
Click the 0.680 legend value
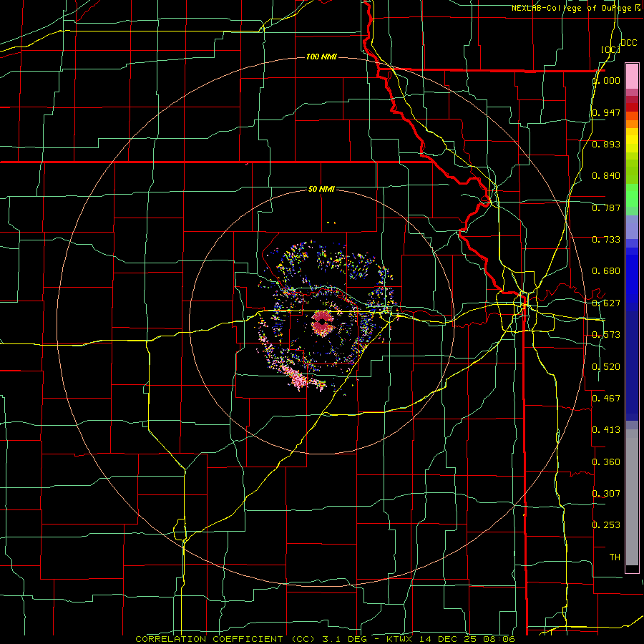point(606,271)
